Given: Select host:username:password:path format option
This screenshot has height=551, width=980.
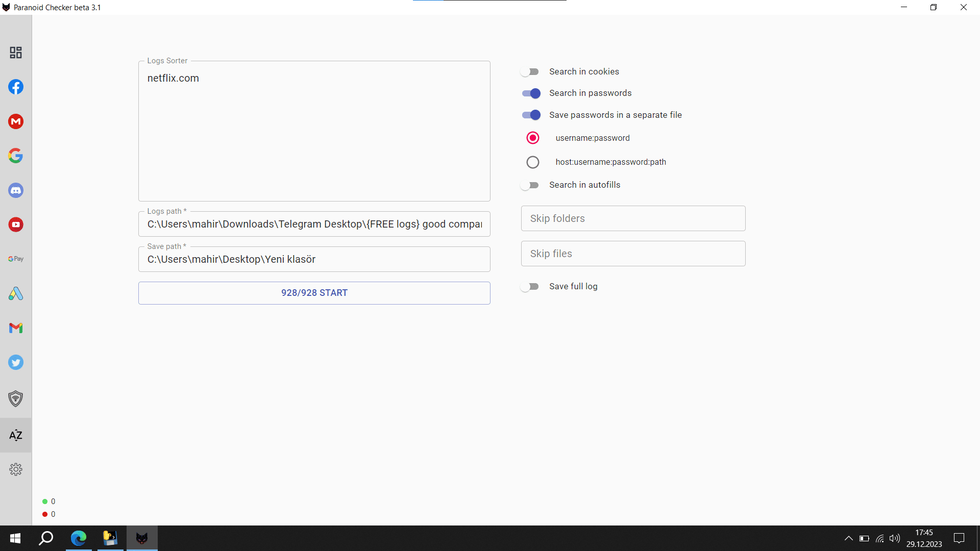Looking at the screenshot, I should [x=533, y=162].
